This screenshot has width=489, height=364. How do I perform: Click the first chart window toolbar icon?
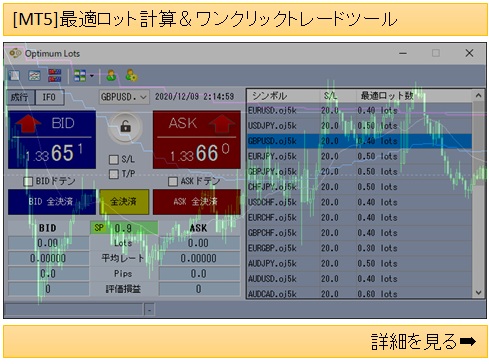(x=14, y=76)
